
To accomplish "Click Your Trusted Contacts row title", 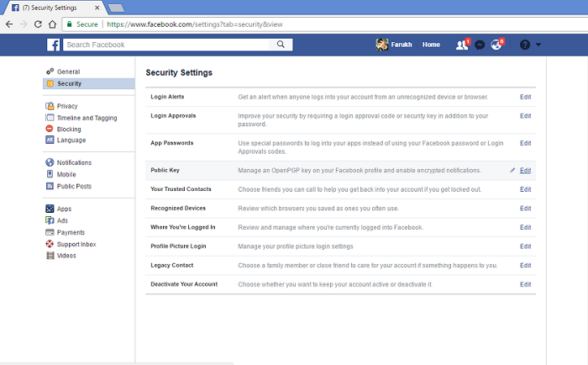I will [181, 189].
